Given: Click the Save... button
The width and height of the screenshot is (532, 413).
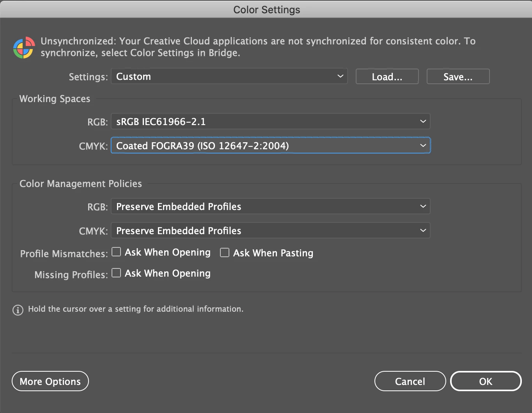Looking at the screenshot, I should [x=458, y=76].
